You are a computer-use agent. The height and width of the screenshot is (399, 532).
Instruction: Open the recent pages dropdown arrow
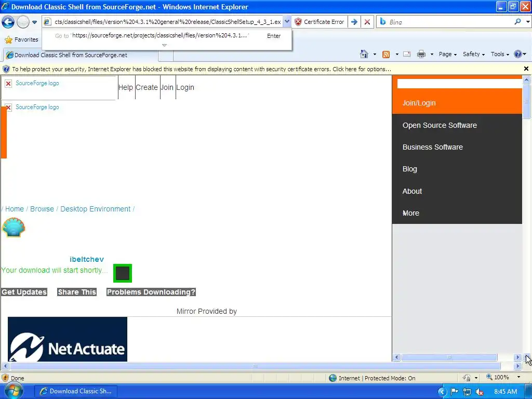(35, 22)
